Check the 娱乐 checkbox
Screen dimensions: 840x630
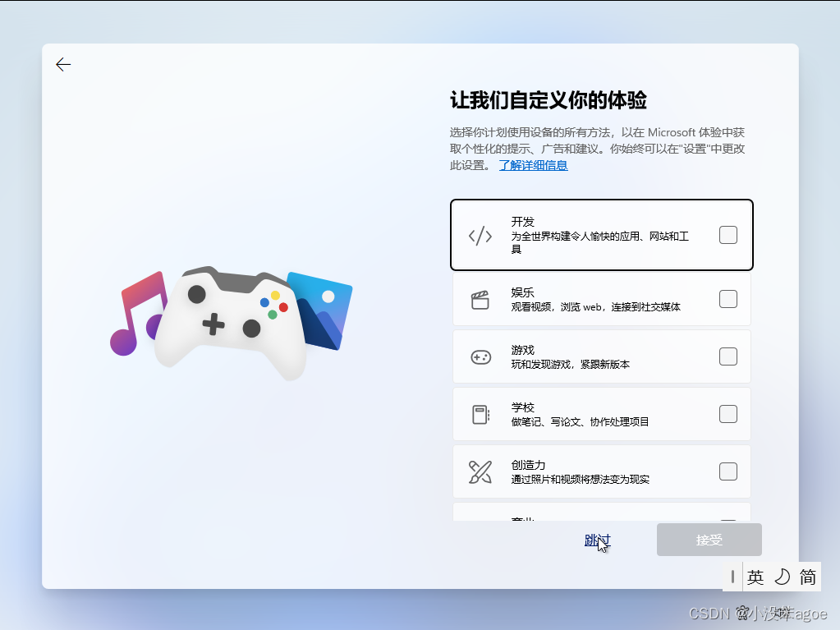[728, 299]
